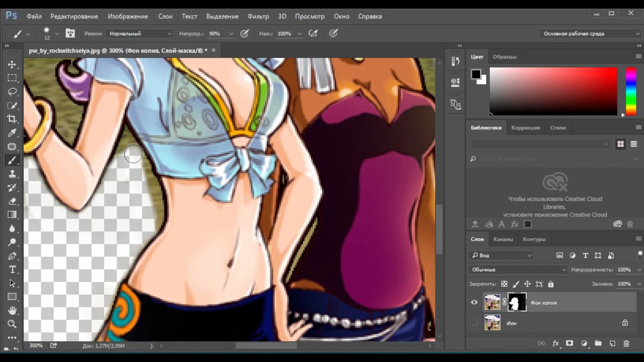
Task: Select the Hand tool
Action: point(12,310)
